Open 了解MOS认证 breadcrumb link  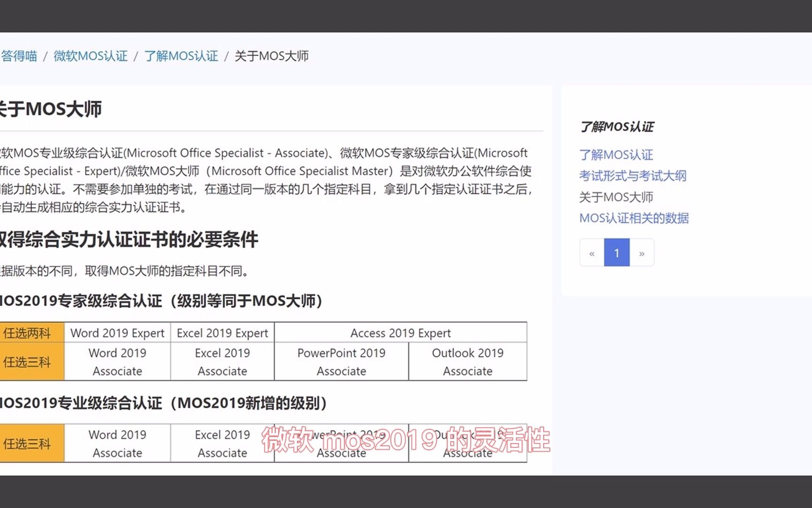click(x=181, y=56)
